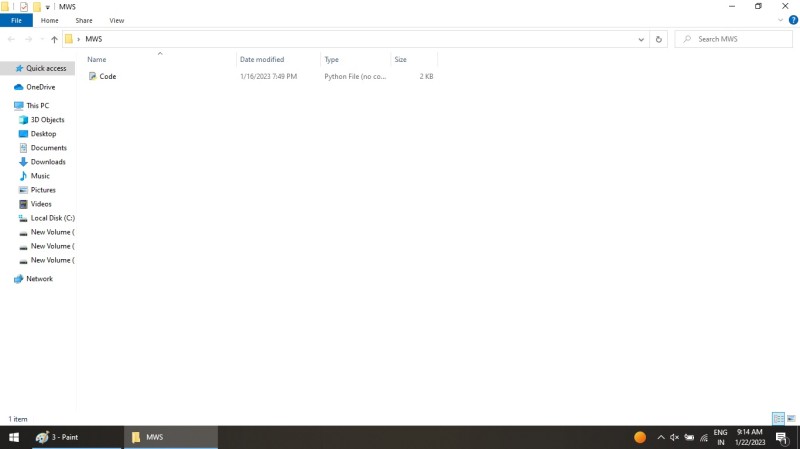This screenshot has height=449, width=800.
Task: Expand the ribbon using the chevron
Action: 780,20
